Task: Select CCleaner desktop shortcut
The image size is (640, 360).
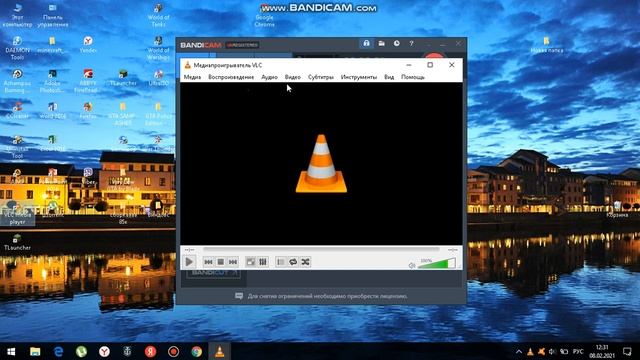Action: 17,110
